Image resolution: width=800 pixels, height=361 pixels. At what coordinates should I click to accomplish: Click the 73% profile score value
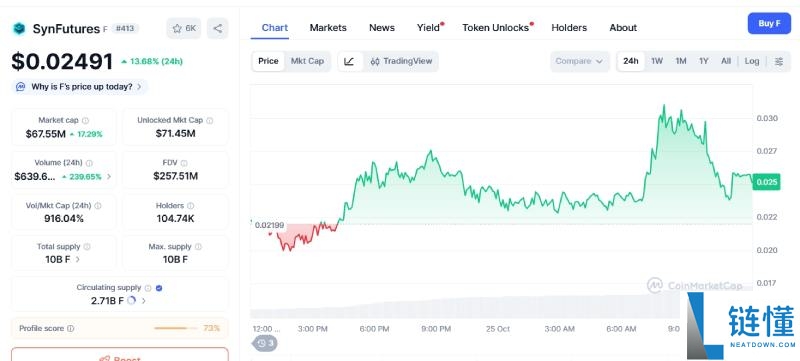pyautogui.click(x=212, y=328)
